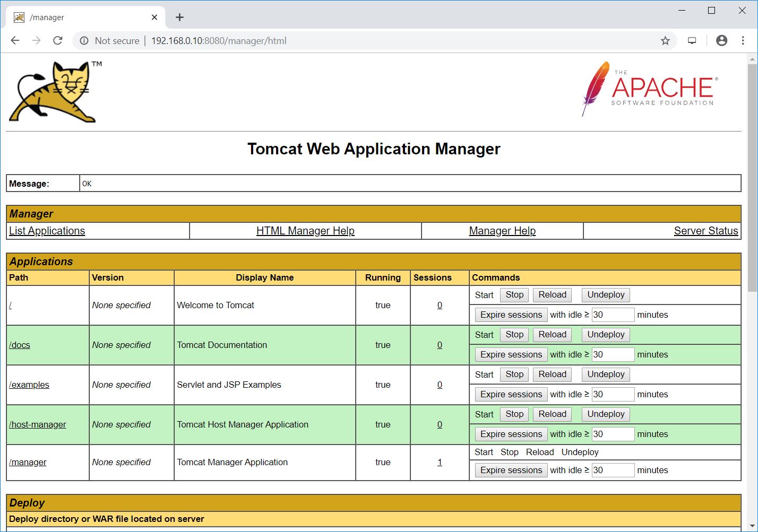Click 'None specified' version for /docs
The width and height of the screenshot is (758, 532).
[122, 345]
